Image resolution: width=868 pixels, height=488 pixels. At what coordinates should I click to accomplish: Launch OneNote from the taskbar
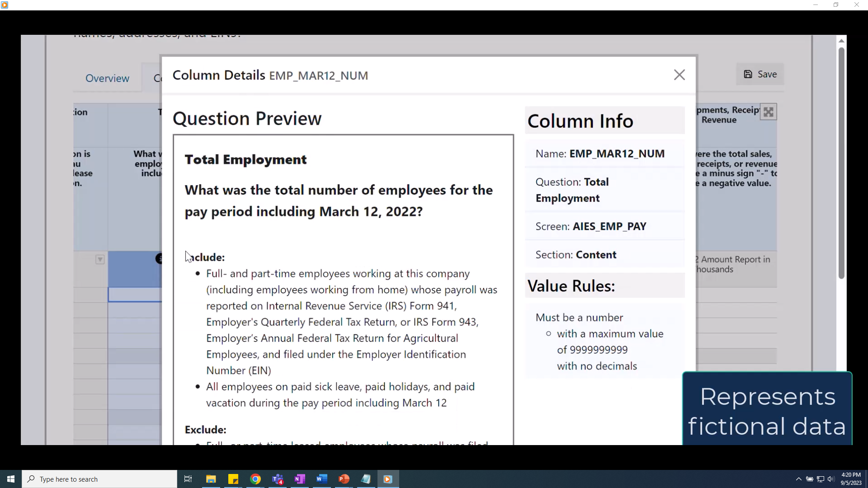pyautogui.click(x=299, y=479)
